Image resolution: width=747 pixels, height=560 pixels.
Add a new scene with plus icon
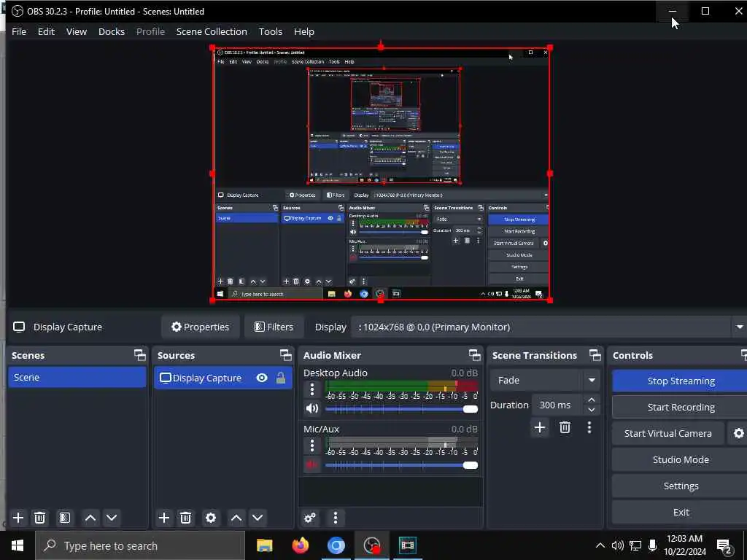click(18, 518)
